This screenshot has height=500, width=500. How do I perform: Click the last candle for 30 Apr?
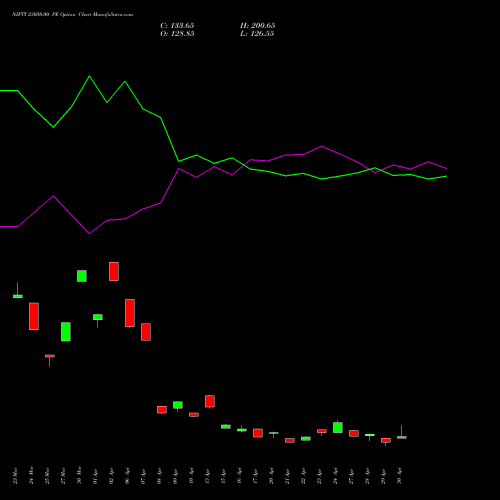(402, 437)
